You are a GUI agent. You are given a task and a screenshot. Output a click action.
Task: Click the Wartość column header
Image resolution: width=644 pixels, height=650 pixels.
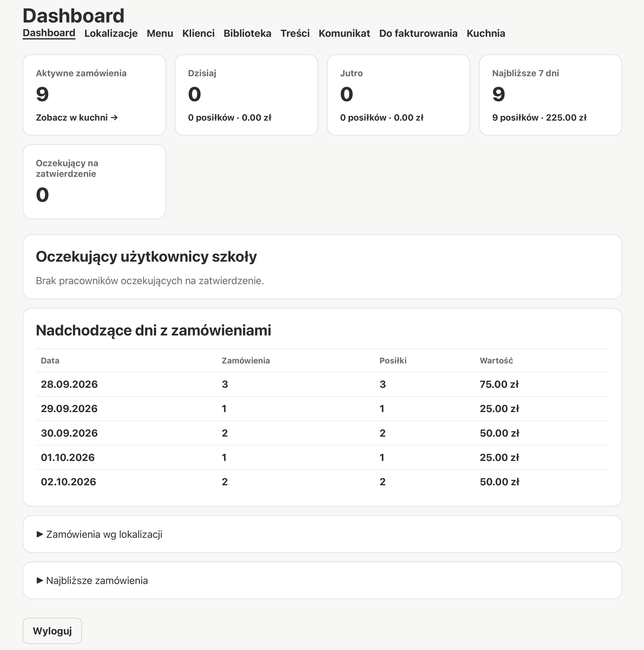[496, 361]
